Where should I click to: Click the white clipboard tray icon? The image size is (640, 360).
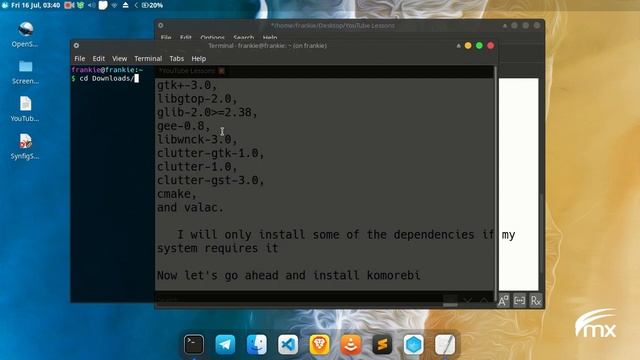pyautogui.click(x=103, y=5)
